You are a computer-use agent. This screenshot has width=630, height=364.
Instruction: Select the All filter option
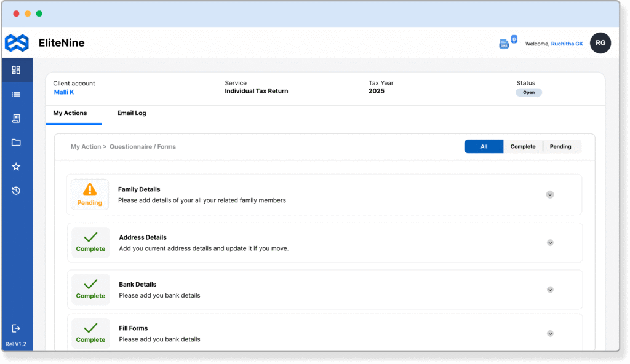tap(484, 146)
